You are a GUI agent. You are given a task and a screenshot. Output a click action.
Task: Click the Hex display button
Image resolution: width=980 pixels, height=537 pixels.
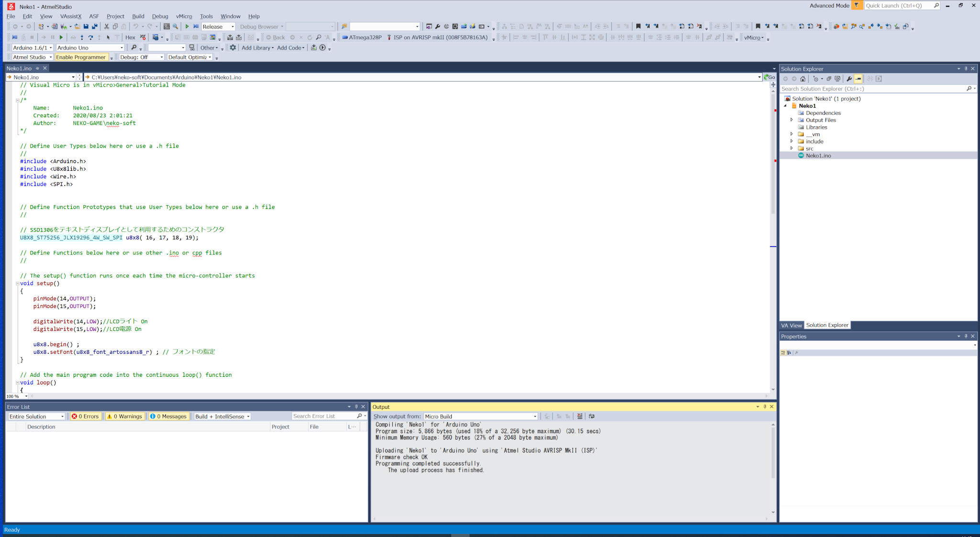point(130,37)
